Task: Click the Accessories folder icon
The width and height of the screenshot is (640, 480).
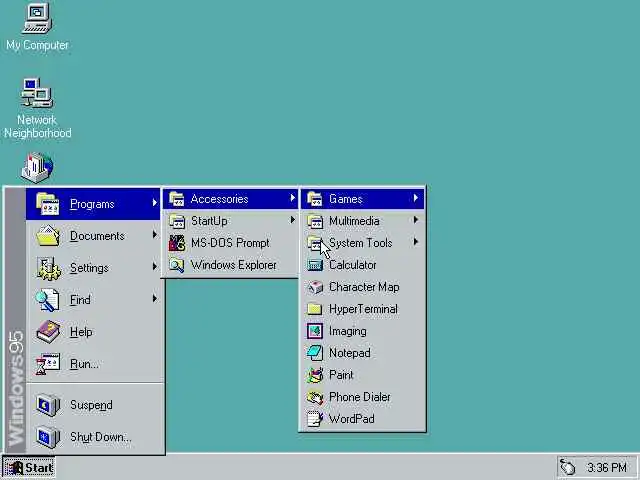Action: click(177, 199)
